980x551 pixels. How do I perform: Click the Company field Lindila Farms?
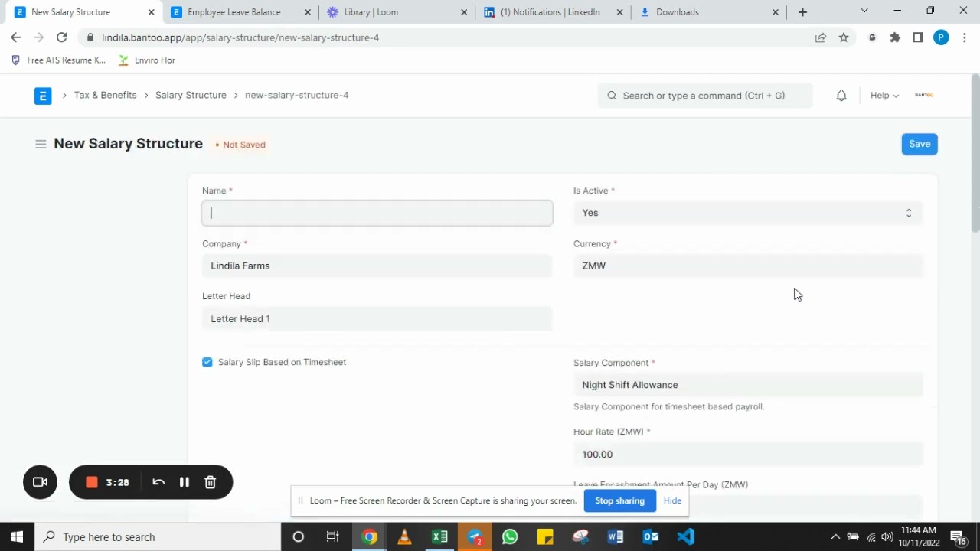[377, 266]
